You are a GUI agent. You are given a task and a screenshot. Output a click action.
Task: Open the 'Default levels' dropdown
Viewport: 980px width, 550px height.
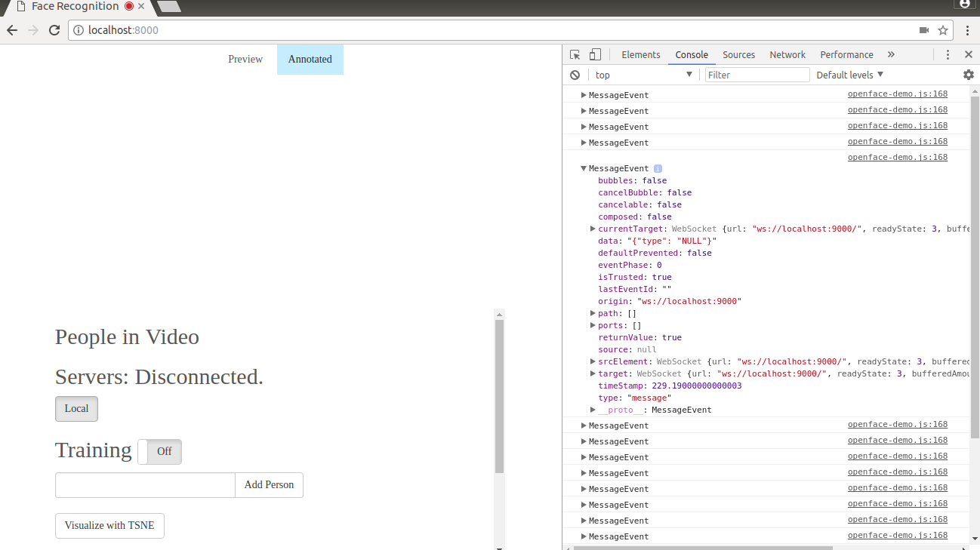point(849,75)
